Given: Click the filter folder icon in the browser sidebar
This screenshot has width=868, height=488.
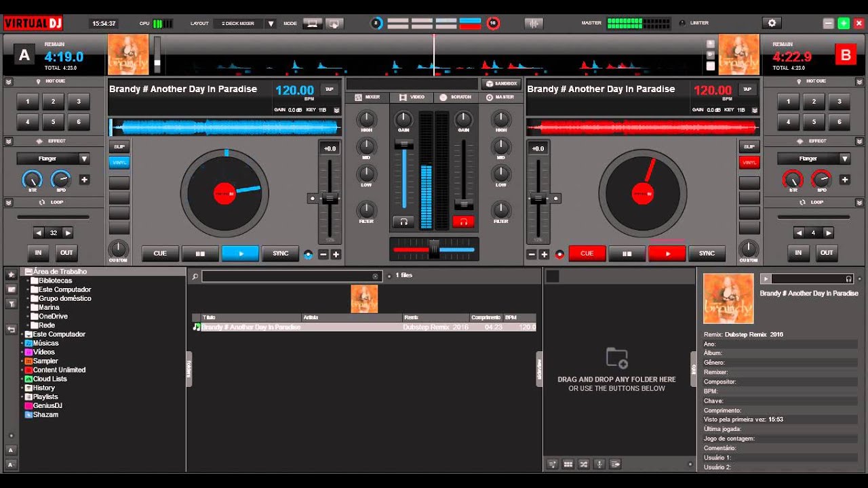Looking at the screenshot, I should coord(11,304).
